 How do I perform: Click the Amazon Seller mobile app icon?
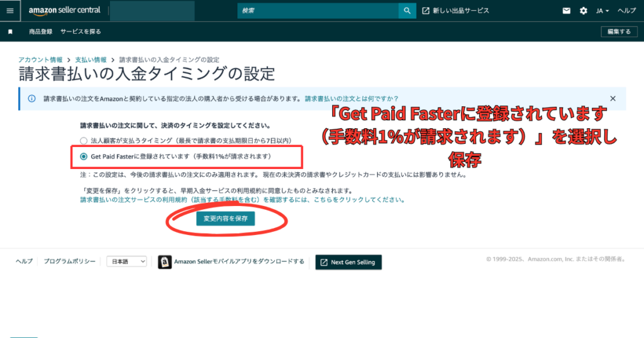pyautogui.click(x=165, y=262)
